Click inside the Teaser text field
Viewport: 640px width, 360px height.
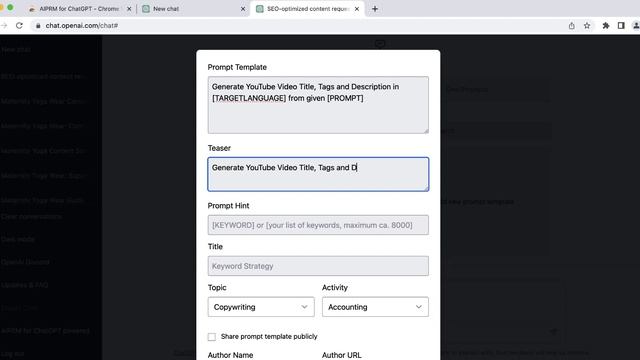point(318,174)
